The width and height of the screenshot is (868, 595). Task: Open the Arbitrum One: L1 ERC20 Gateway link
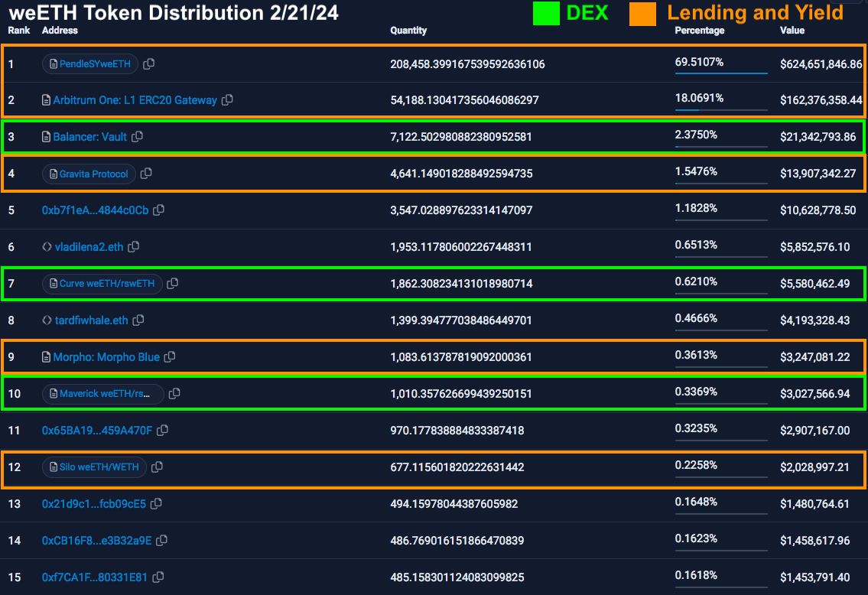tap(135, 100)
